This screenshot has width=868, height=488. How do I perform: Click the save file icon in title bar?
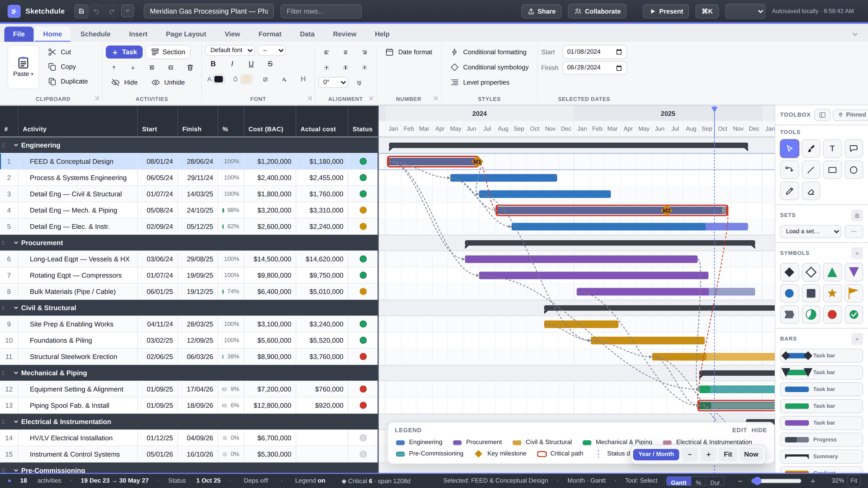[x=81, y=11]
